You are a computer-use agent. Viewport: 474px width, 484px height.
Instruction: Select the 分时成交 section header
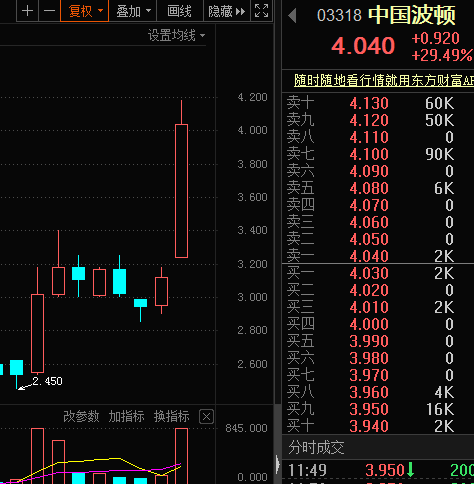click(316, 447)
